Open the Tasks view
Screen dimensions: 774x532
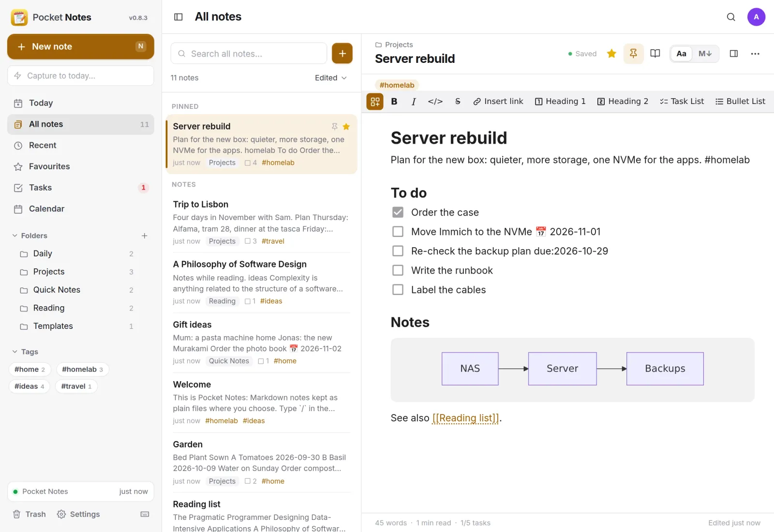click(81, 188)
